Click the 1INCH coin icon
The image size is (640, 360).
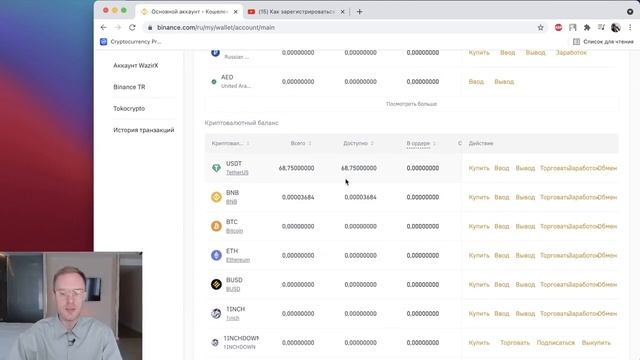(x=216, y=313)
